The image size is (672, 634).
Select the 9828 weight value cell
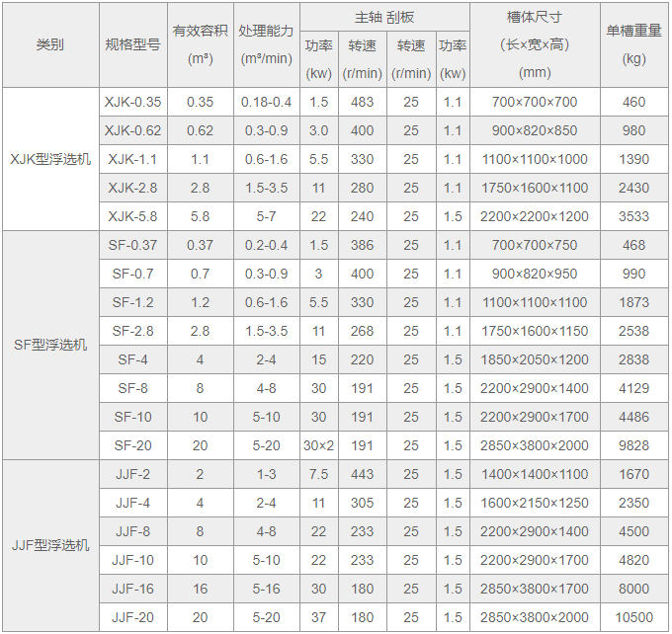633,445
